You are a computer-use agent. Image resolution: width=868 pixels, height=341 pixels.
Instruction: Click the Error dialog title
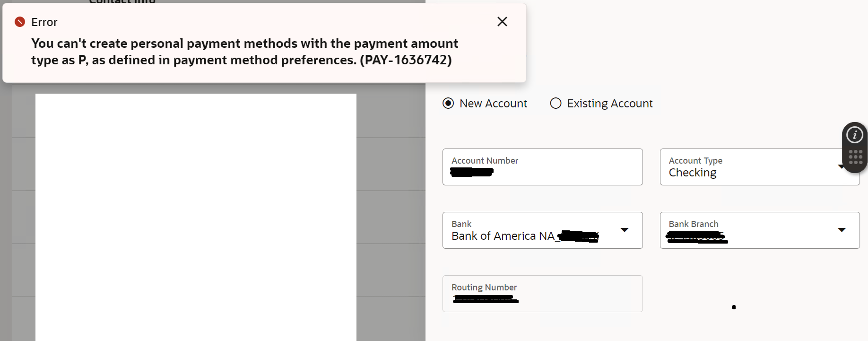point(44,22)
